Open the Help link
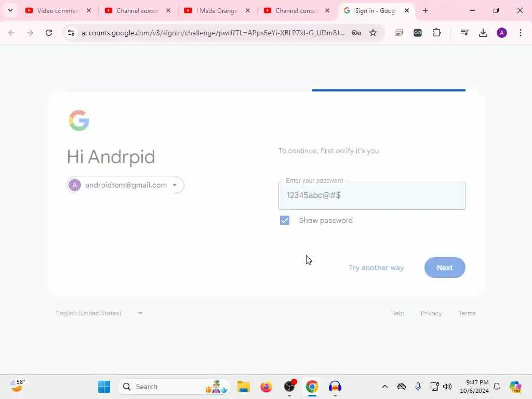This screenshot has height=399, width=532. [x=397, y=313]
